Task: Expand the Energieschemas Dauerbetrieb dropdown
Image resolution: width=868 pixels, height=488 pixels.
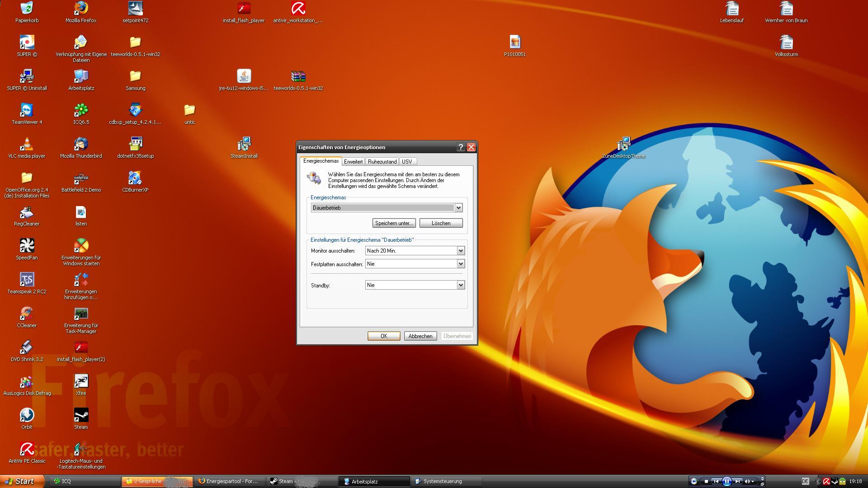Action: point(458,208)
